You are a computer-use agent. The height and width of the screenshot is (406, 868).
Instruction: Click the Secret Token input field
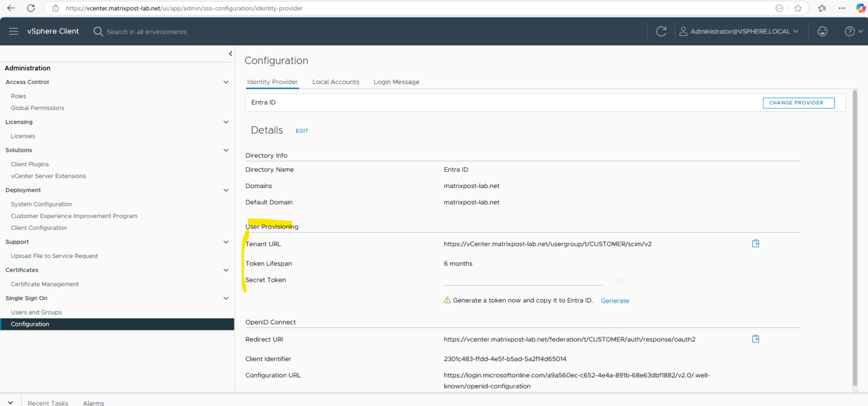(x=523, y=280)
